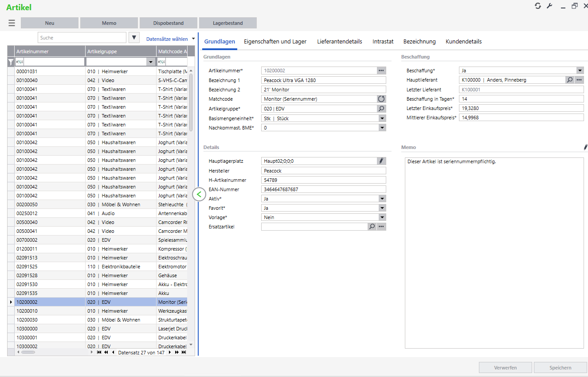
Task: Expand Datensätze wählen dropdown
Action: click(x=193, y=39)
